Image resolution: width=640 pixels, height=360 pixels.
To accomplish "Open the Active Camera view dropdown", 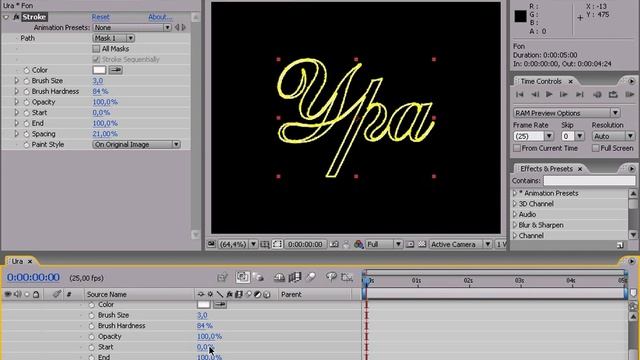I will tap(460, 244).
